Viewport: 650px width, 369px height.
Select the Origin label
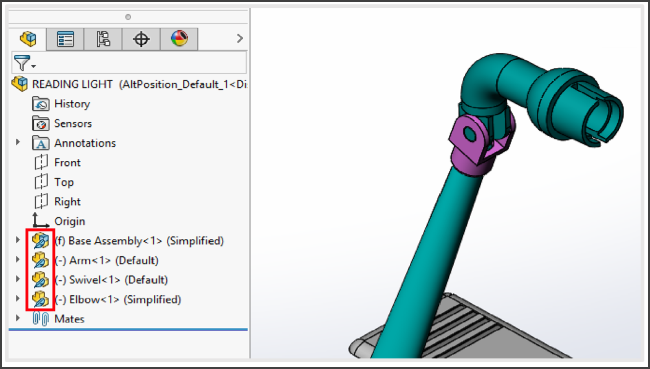[x=70, y=221]
